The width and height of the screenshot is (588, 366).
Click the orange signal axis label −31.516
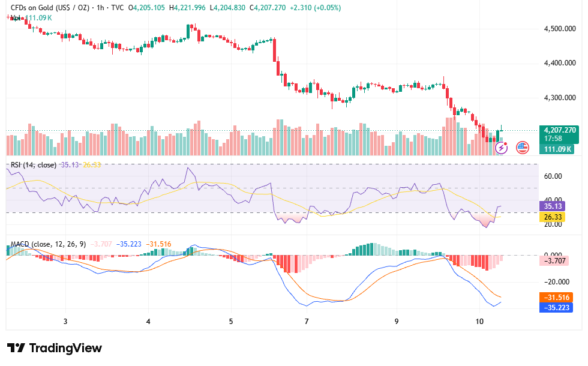tap(556, 298)
